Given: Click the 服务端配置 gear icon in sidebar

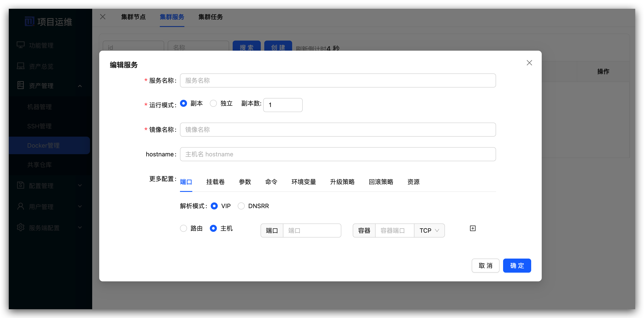Looking at the screenshot, I should (x=20, y=227).
